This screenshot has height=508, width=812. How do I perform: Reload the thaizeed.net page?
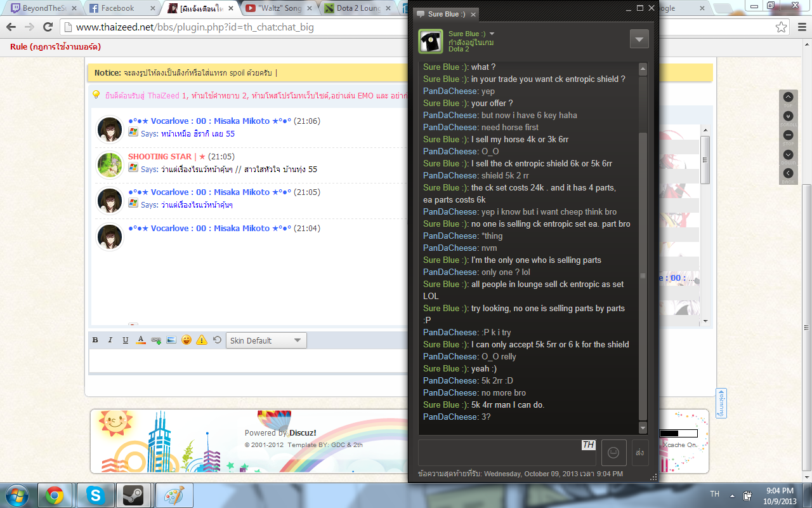click(48, 27)
